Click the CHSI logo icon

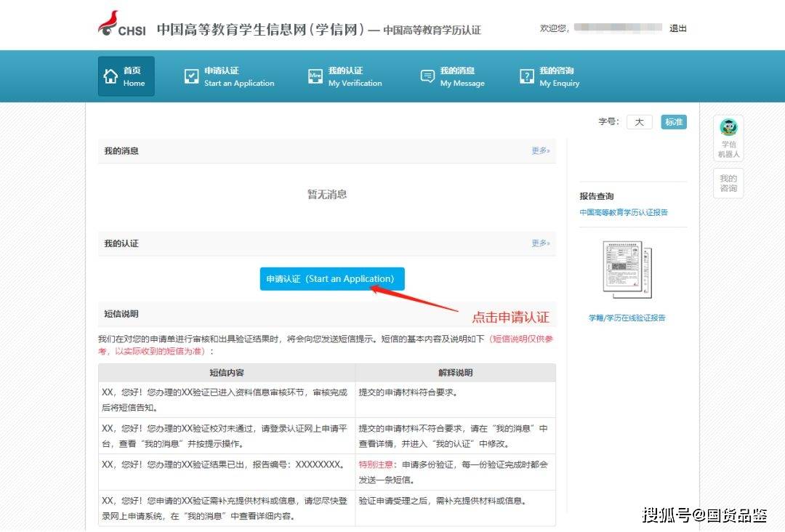pos(109,23)
